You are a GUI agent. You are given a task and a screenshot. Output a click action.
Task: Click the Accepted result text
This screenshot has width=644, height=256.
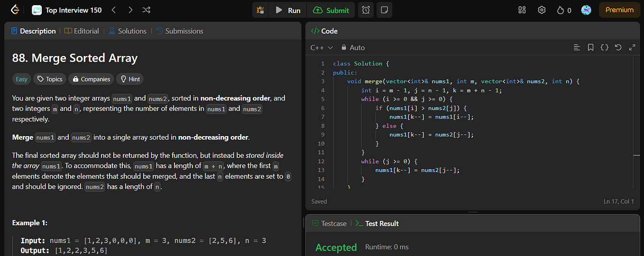pos(336,247)
